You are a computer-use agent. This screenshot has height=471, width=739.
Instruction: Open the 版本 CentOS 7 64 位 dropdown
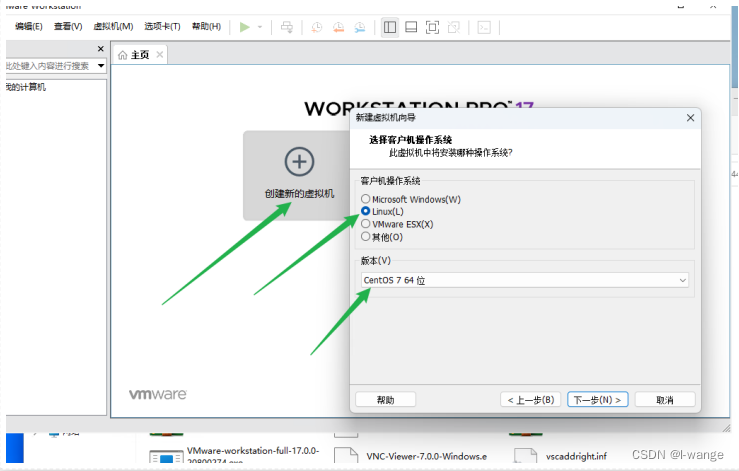[x=525, y=280]
